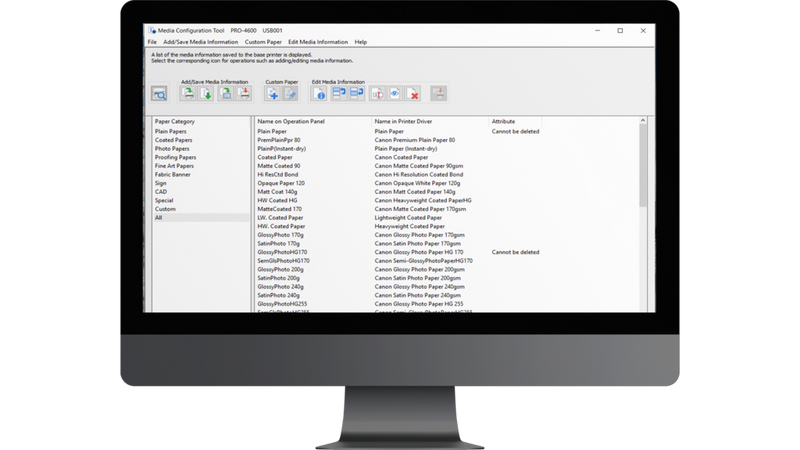Screen dimensions: 800x450
Task: Click 'Cannot be deleted' in GlossyPhotoHG170 row
Action: [x=515, y=252]
